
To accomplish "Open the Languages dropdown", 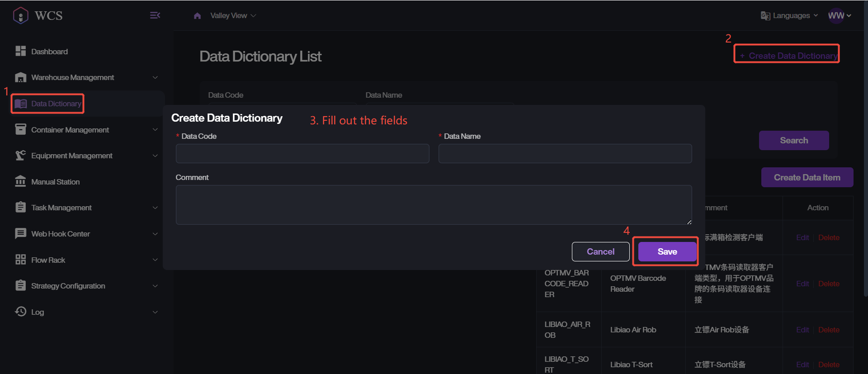I will pyautogui.click(x=789, y=15).
